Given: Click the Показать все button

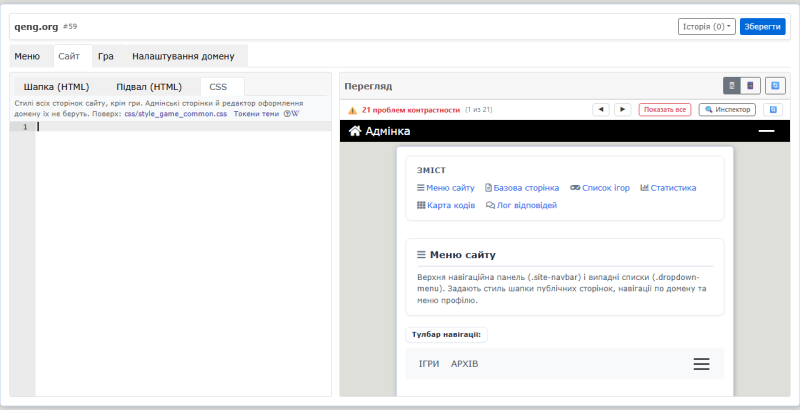Looking at the screenshot, I should 665,110.
